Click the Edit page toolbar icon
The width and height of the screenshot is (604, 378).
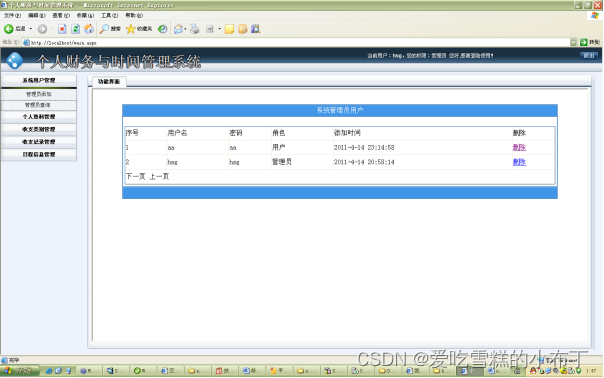coord(210,29)
